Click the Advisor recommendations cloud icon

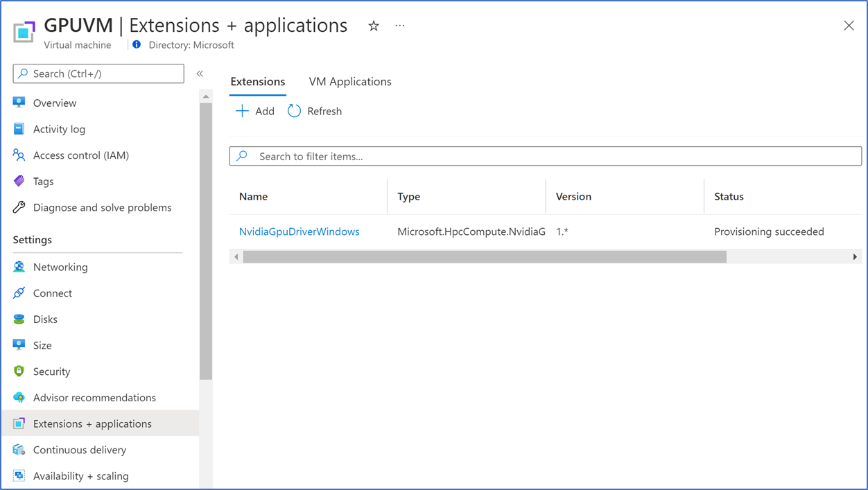[19, 398]
